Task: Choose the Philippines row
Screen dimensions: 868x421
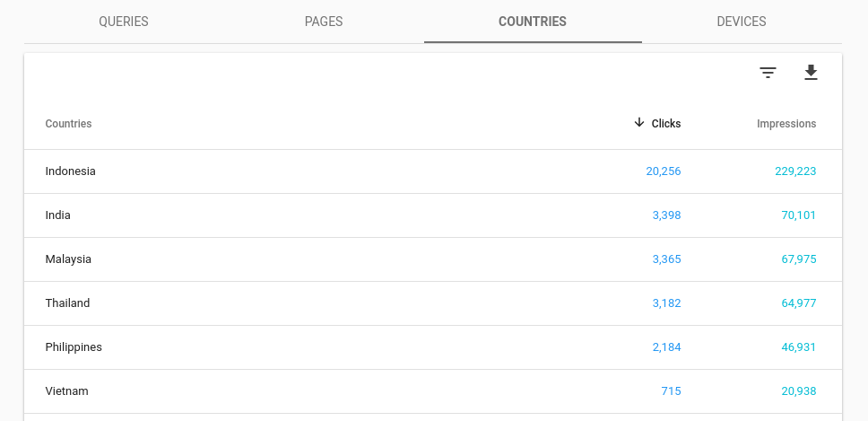Action: click(74, 347)
